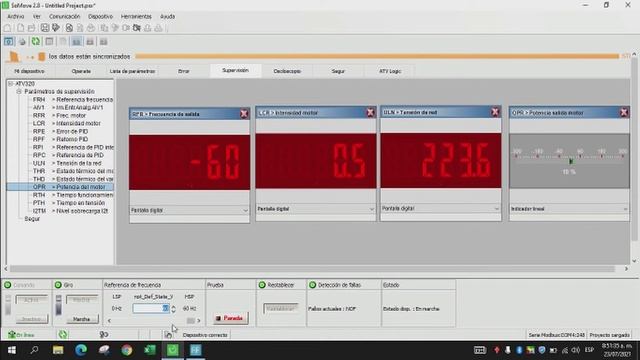This screenshot has height=360, width=640.
Task: Click the Marcha button under Giro
Action: (x=81, y=319)
